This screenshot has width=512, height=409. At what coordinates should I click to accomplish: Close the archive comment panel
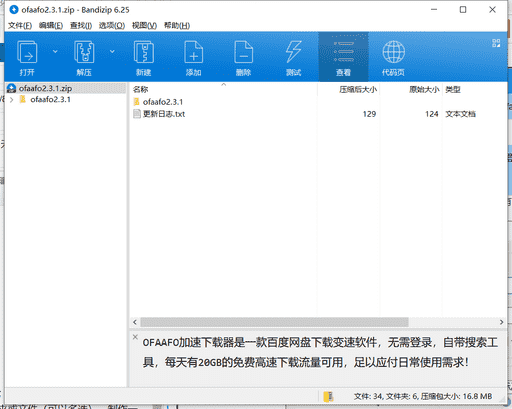135,337
